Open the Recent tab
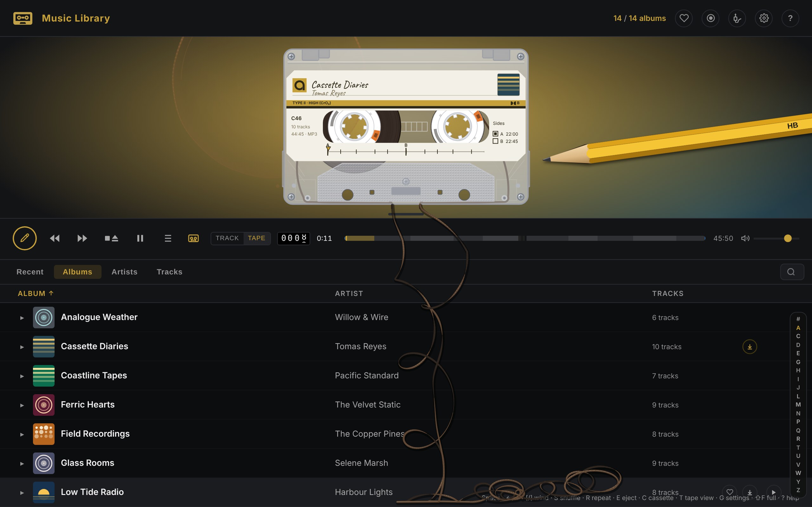Viewport: 812px width, 507px height. [x=30, y=272]
